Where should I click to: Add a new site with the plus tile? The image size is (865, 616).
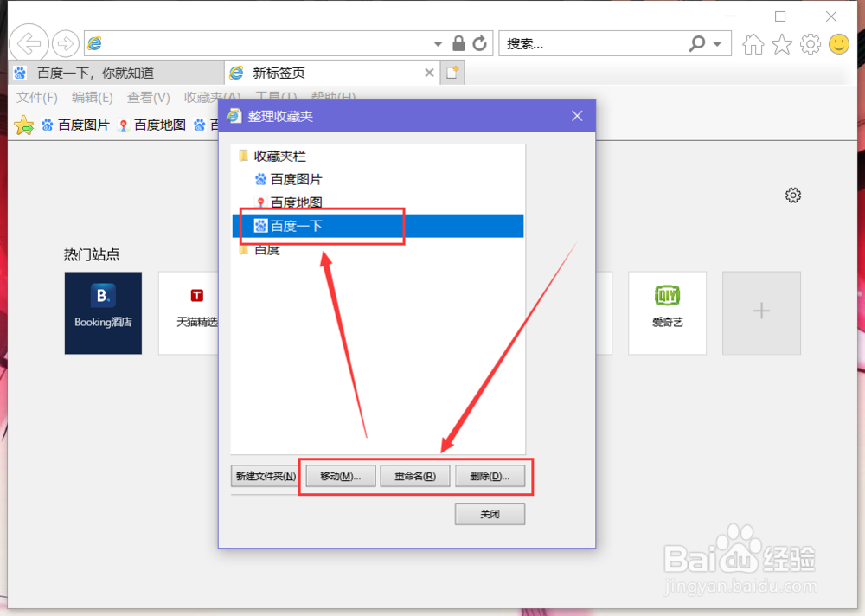[761, 313]
